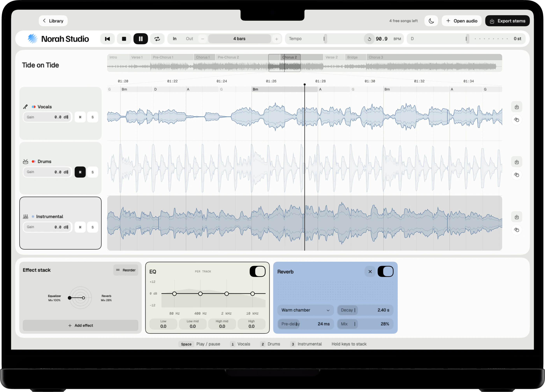Click the Vocals Gain field
The width and height of the screenshot is (545, 392).
(47, 117)
